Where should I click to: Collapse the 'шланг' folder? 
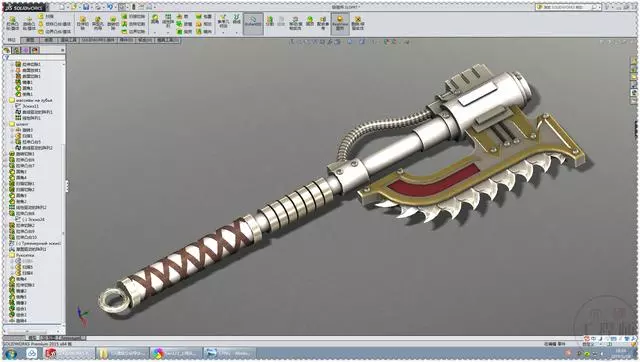(x=6, y=124)
